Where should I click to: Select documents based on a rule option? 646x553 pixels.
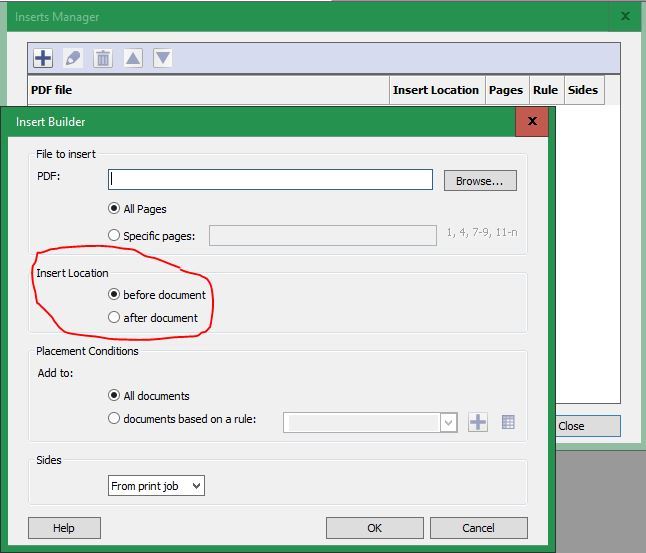(x=114, y=419)
